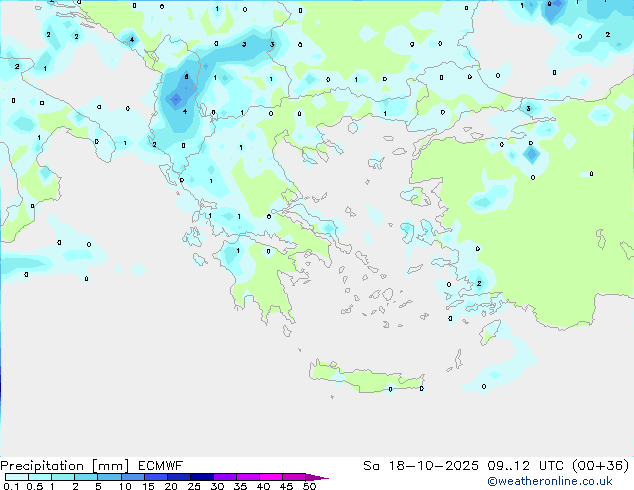Click the 'ECMWF' model label
Image resolution: width=634 pixels, height=490 pixels.
(161, 466)
